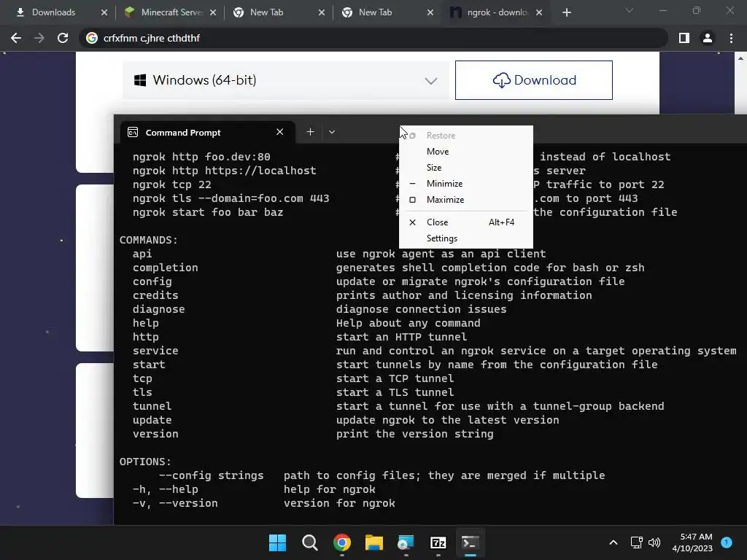Switch to the second New Tab
The image size is (747, 560).
click(376, 12)
